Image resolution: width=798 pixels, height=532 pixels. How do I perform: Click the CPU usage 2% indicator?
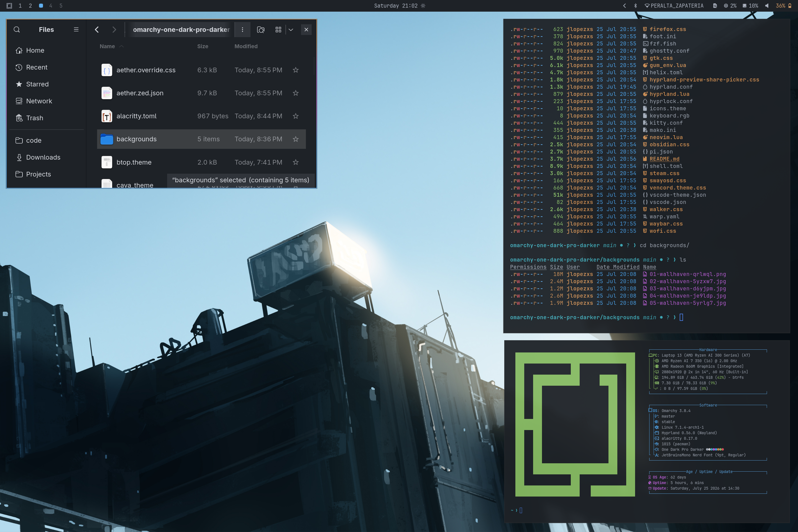click(x=730, y=6)
